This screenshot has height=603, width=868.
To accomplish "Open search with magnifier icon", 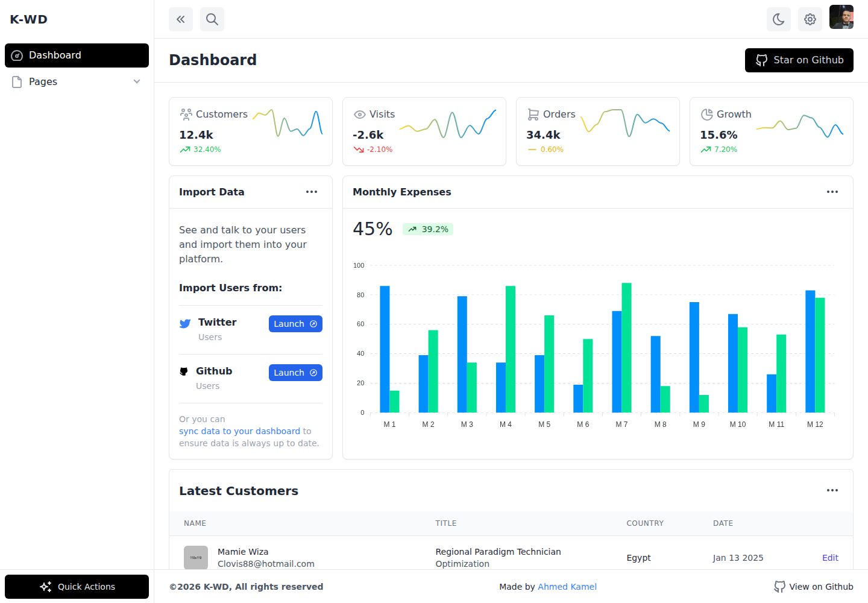I will [x=212, y=19].
